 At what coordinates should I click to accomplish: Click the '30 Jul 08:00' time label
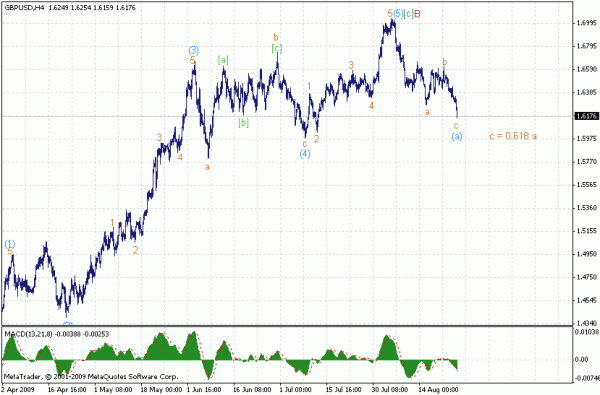[x=391, y=390]
